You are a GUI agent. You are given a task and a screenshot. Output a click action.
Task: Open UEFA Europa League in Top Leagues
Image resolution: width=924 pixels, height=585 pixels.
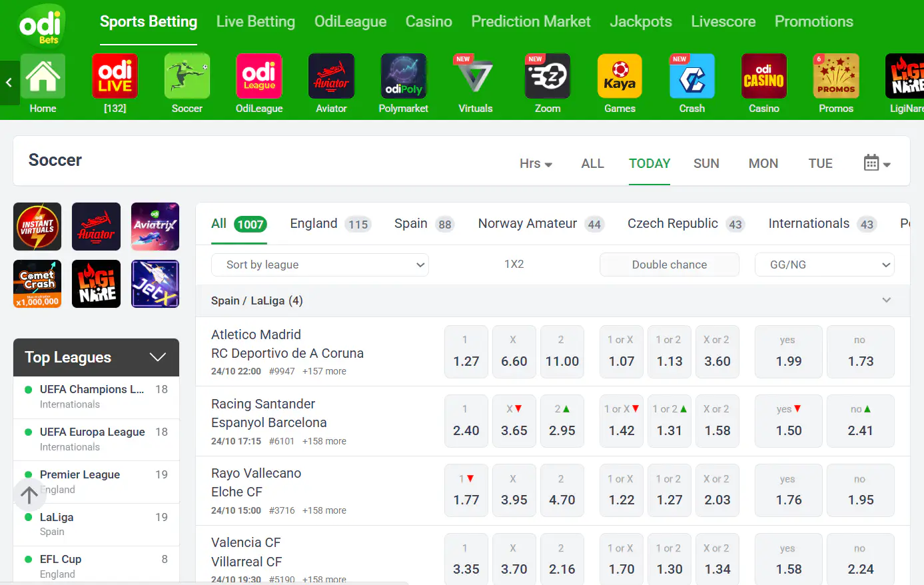[96, 439]
